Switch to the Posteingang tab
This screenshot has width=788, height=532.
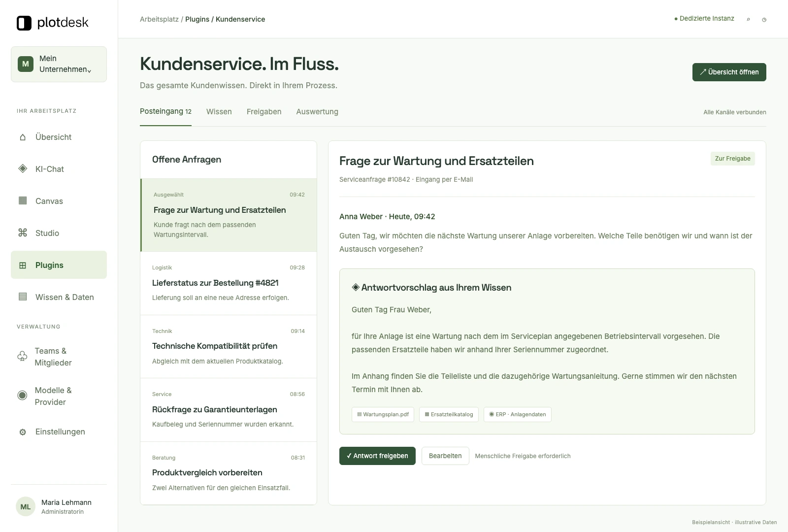point(165,111)
